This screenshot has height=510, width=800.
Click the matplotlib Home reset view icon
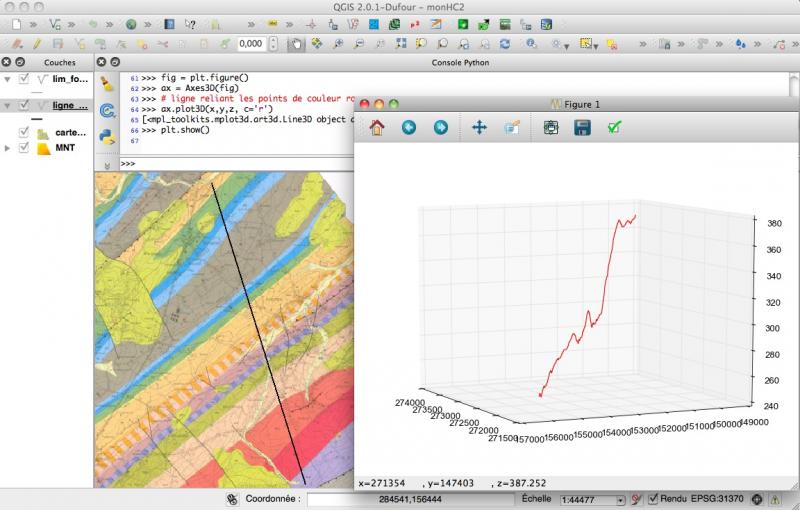[x=377, y=128]
